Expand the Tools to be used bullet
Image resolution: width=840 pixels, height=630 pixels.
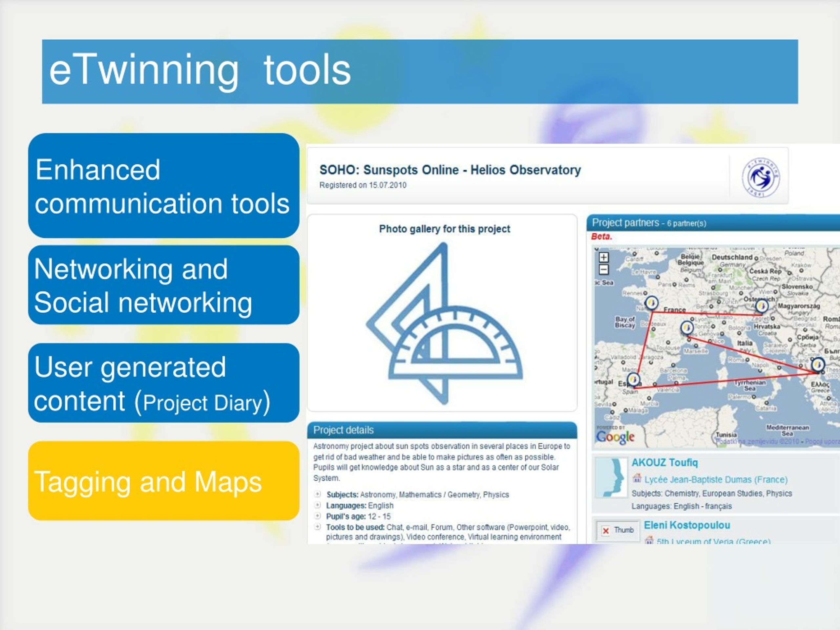point(318,527)
